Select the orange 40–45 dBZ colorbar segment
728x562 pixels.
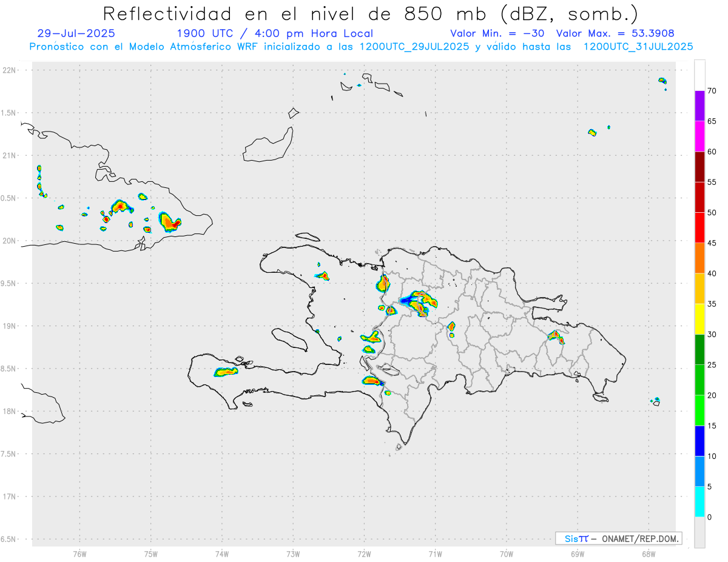pos(699,258)
